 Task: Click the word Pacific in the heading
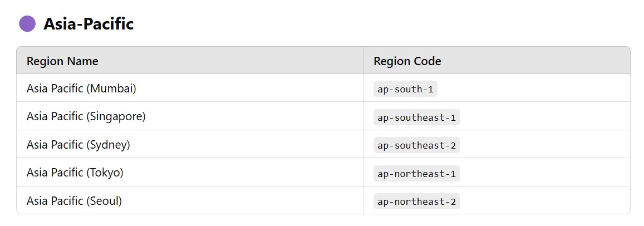click(x=108, y=24)
